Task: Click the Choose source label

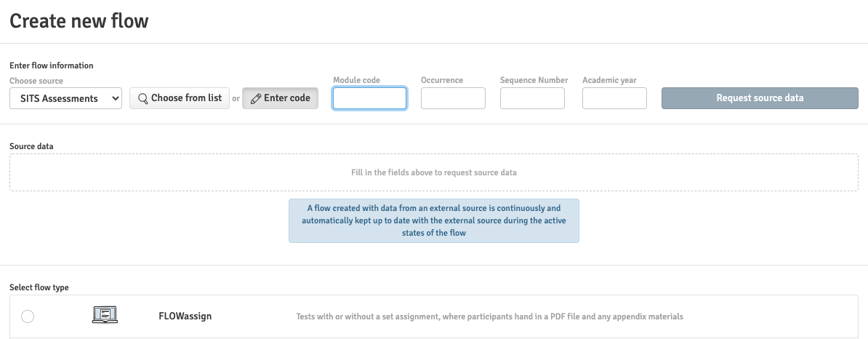Action: [x=36, y=81]
